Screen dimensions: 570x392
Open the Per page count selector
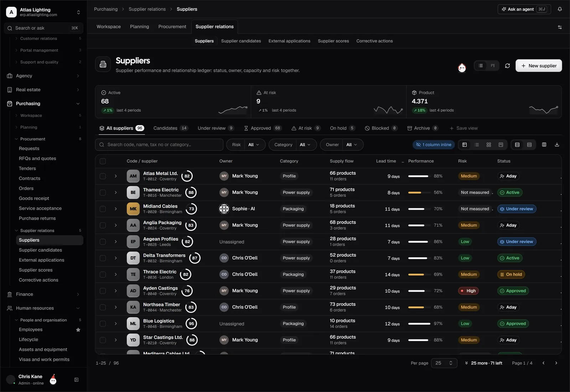tap(444, 363)
